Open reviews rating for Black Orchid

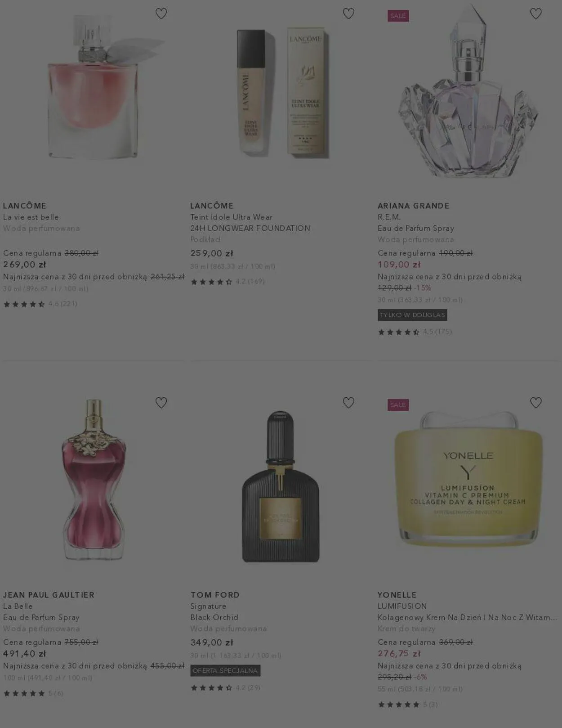tap(225, 688)
